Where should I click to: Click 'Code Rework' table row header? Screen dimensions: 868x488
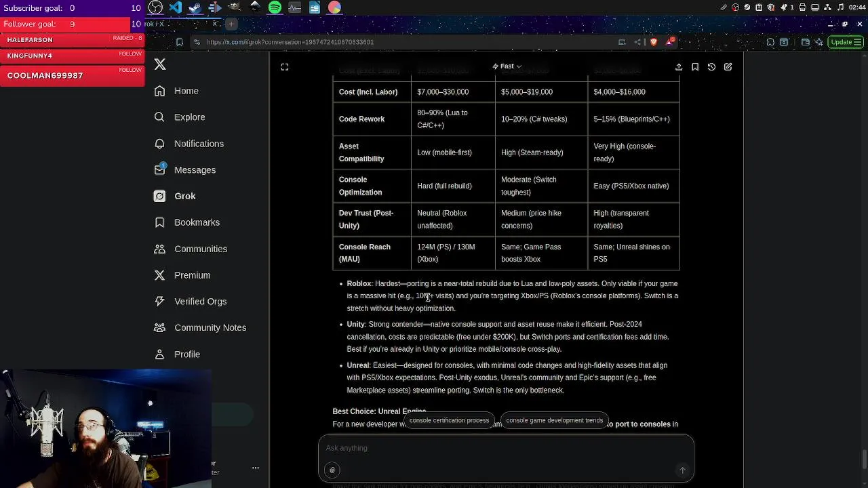pos(361,119)
